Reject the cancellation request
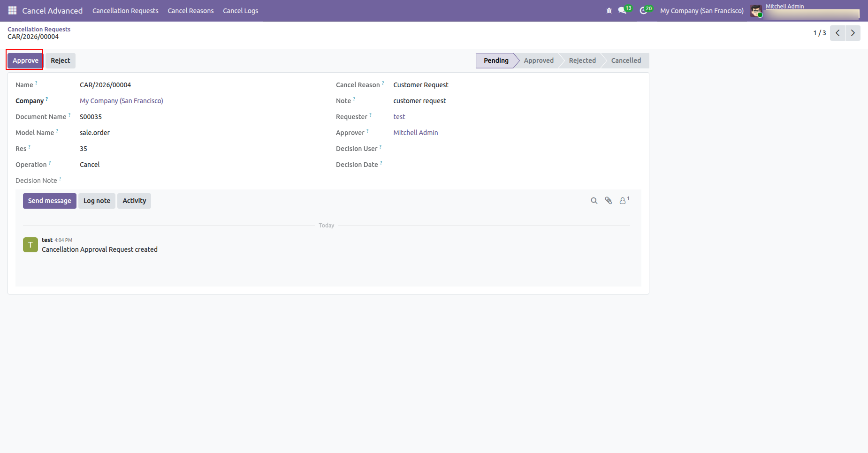This screenshot has width=868, height=453. click(61, 60)
